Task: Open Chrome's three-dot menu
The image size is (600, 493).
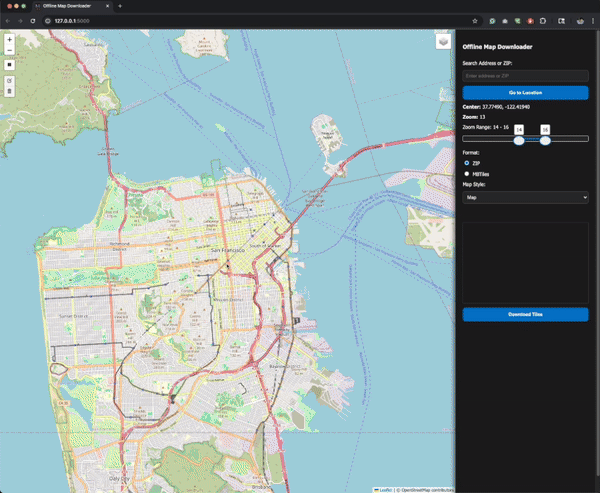Action: pos(593,21)
